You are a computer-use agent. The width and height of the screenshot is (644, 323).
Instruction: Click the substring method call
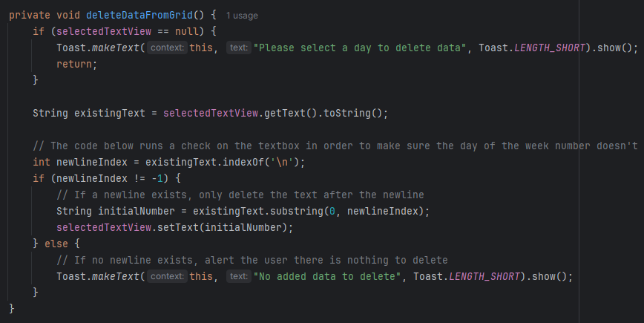pyautogui.click(x=289, y=212)
